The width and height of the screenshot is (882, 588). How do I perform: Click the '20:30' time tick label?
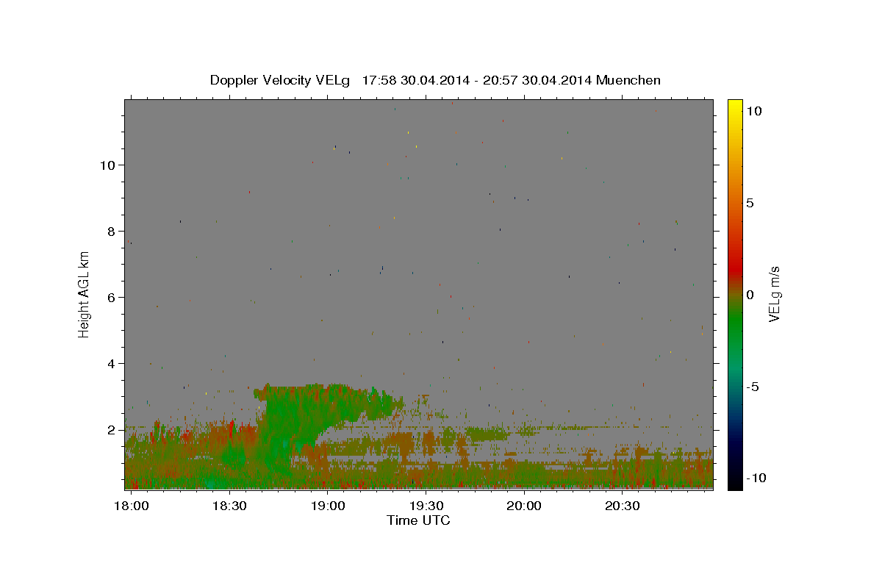[623, 506]
